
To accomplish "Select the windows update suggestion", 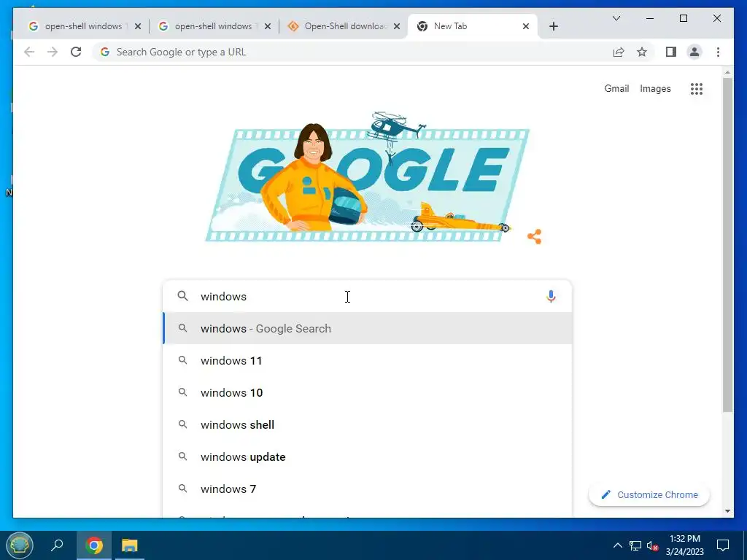I will pyautogui.click(x=368, y=456).
